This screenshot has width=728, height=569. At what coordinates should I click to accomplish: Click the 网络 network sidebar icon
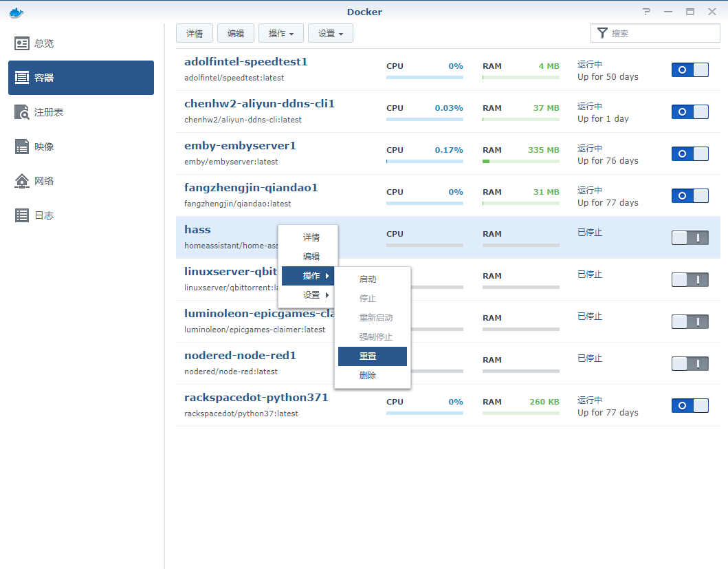pyautogui.click(x=22, y=181)
